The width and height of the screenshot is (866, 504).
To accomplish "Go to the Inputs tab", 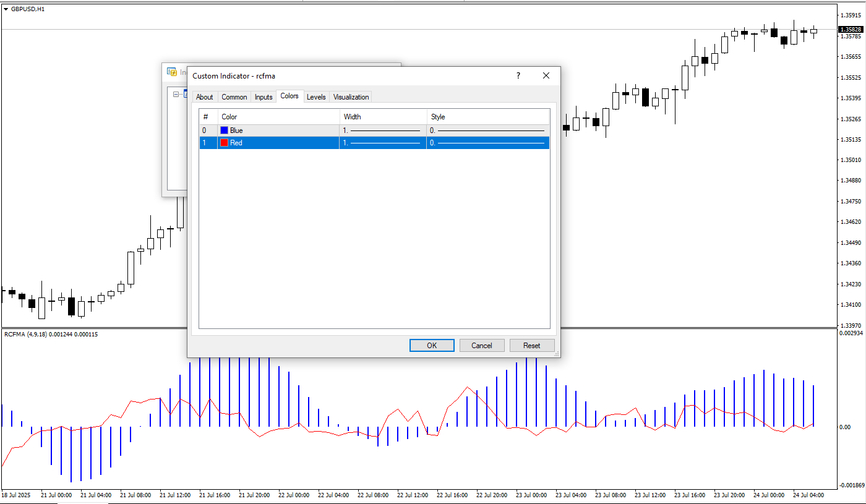I will pos(264,97).
